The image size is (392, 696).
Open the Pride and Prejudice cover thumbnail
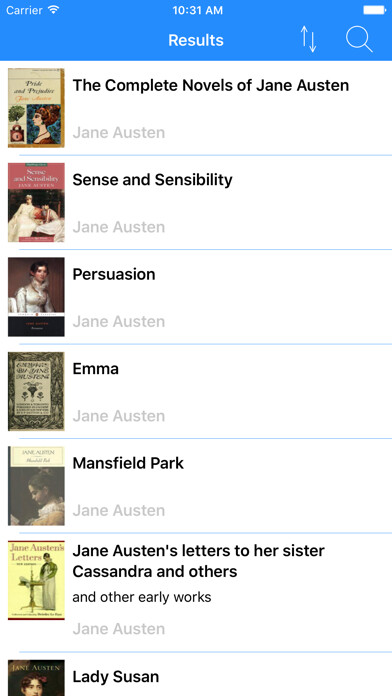[36, 108]
